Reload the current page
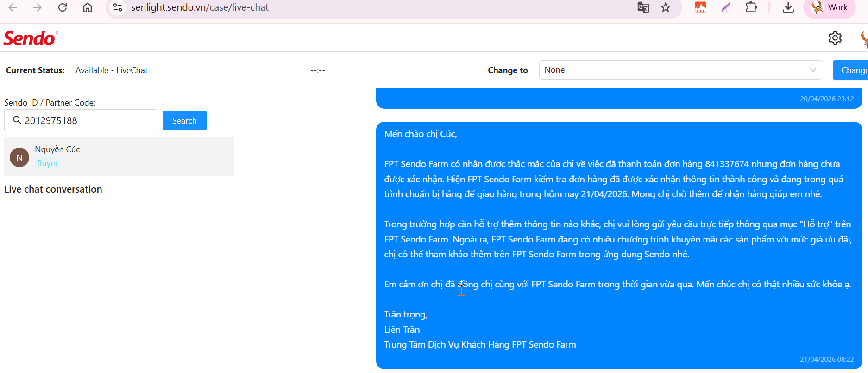 point(63,7)
